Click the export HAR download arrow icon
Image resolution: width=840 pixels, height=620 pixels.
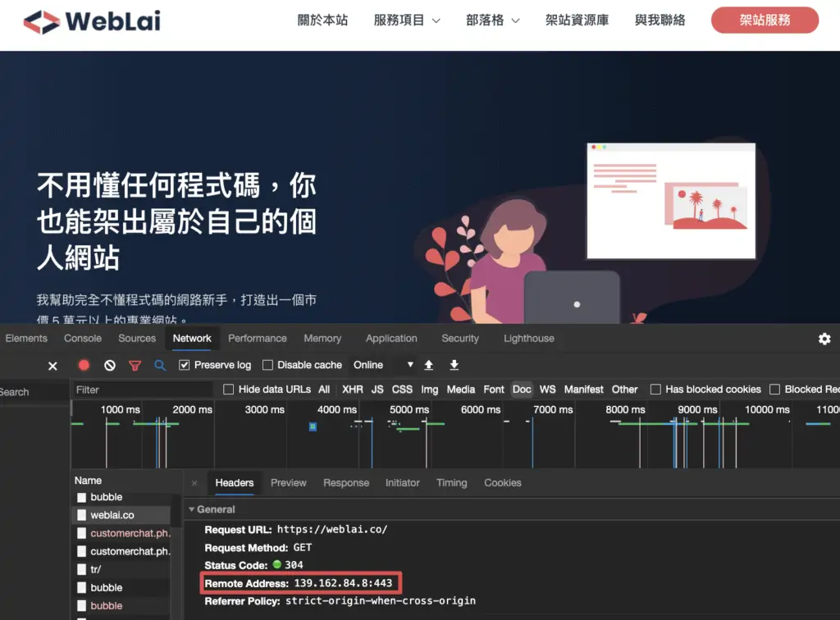(454, 365)
